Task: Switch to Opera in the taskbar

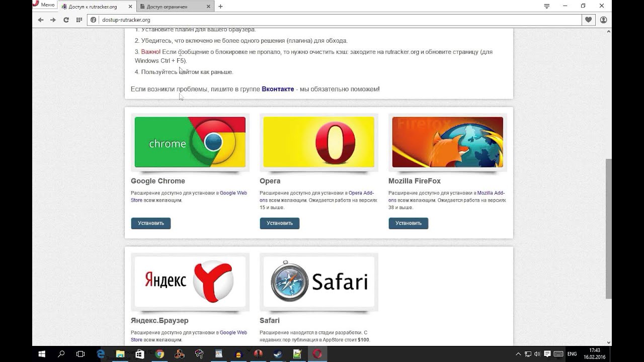Action: [317, 354]
